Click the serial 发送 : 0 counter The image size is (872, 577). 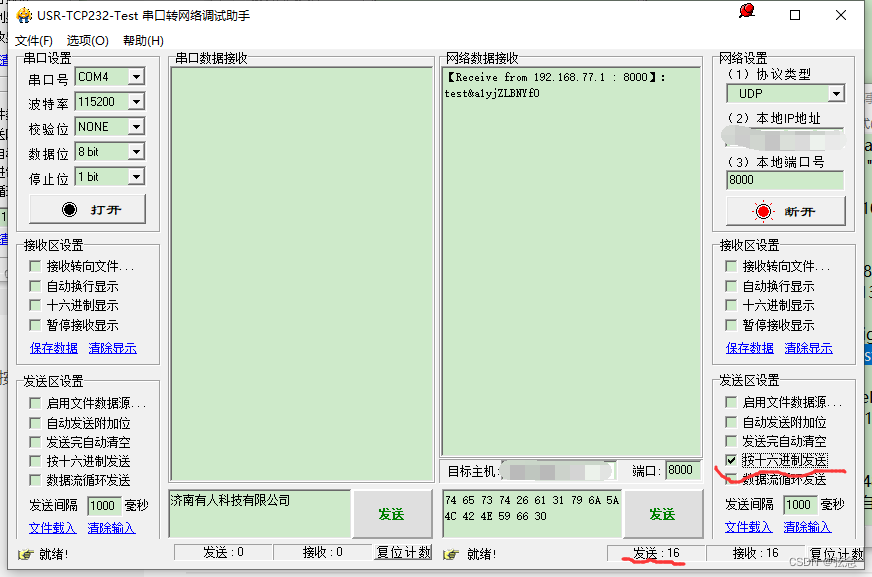[x=223, y=552]
